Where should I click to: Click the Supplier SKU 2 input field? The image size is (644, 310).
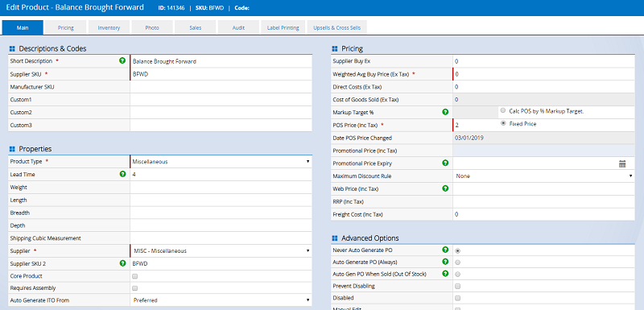(221, 263)
